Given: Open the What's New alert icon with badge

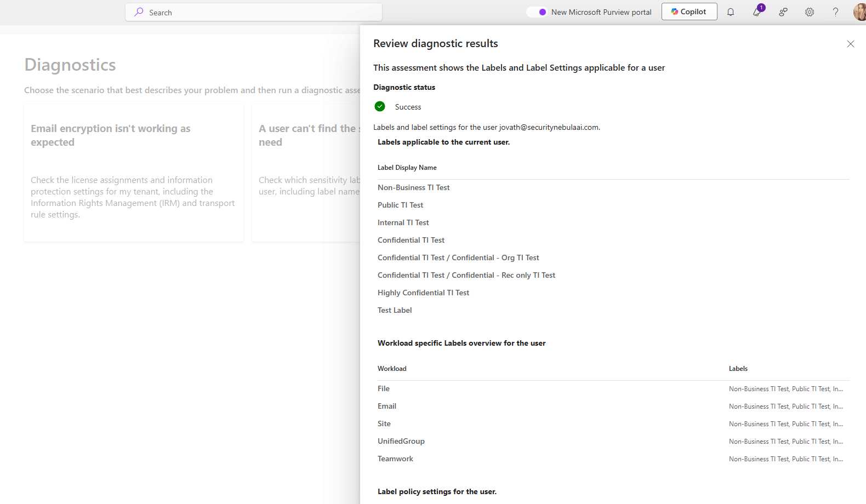Looking at the screenshot, I should coord(757,12).
